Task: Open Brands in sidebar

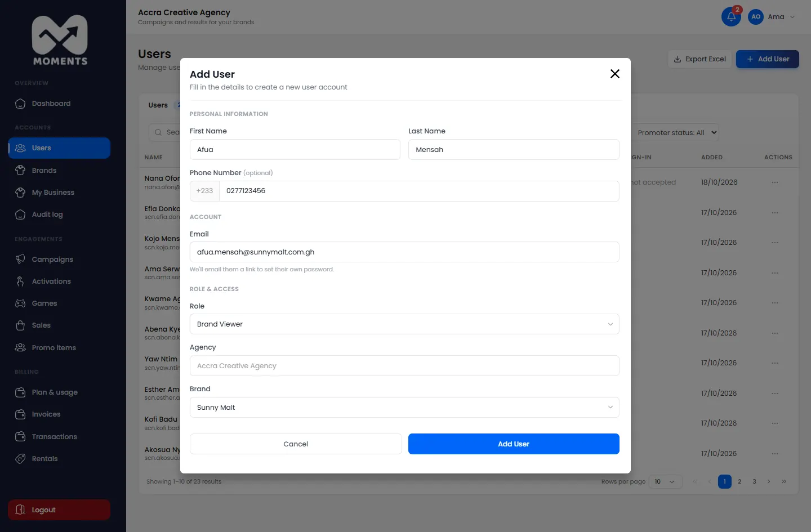Action: (x=59, y=171)
